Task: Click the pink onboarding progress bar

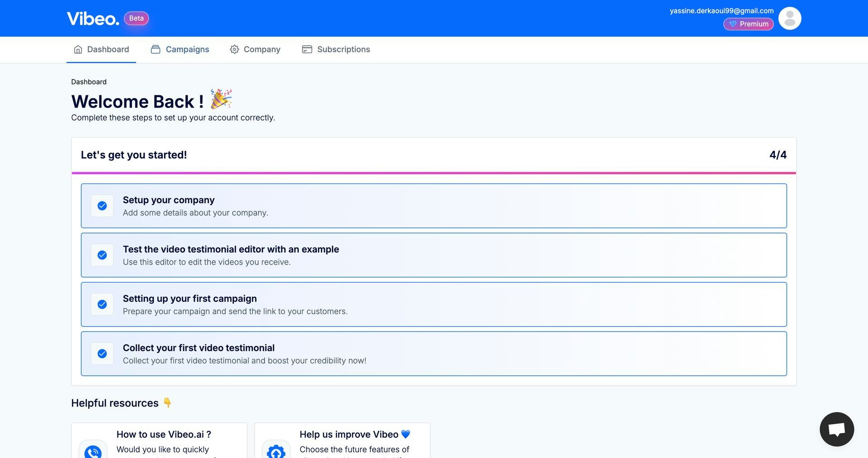Action: tap(434, 173)
